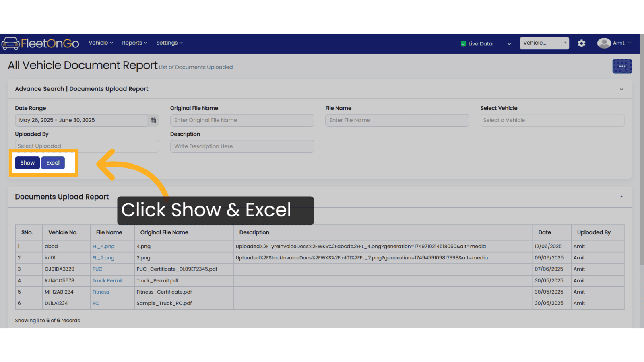Click the Amit user avatar
The image size is (644, 362).
pos(604,43)
